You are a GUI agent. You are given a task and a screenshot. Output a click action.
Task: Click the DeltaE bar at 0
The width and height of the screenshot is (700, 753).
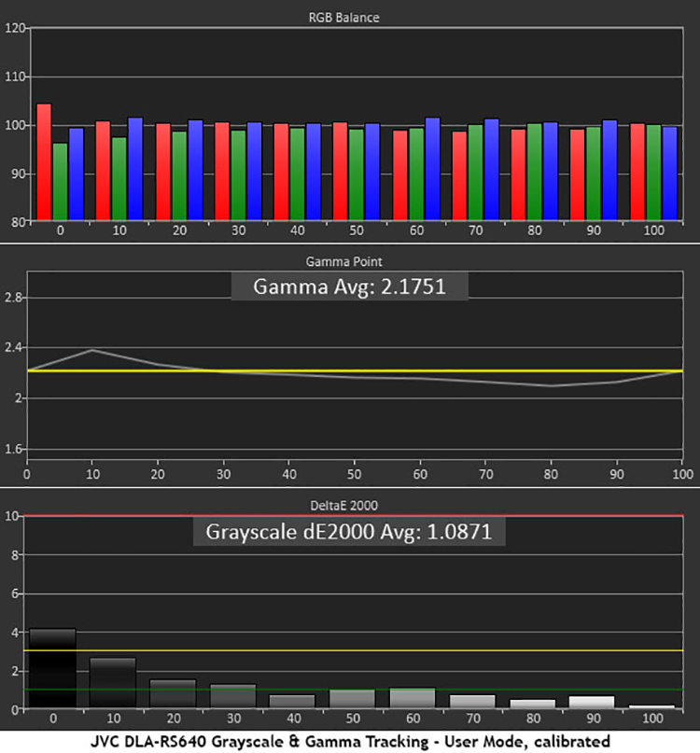click(x=52, y=668)
